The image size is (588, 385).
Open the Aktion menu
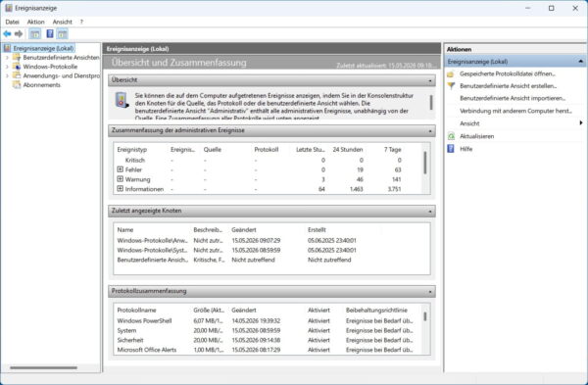tap(35, 23)
